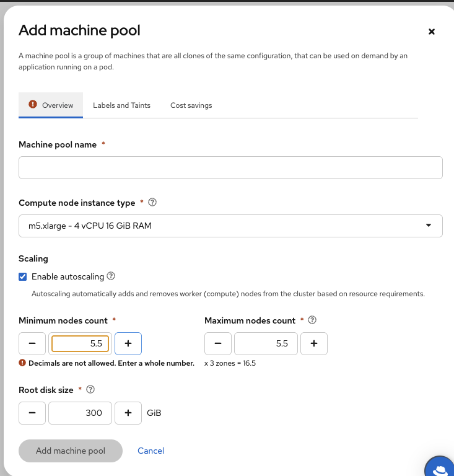Uncheck the Enable autoscaling checkbox
Screen dimensions: 454x476
[x=23, y=276]
